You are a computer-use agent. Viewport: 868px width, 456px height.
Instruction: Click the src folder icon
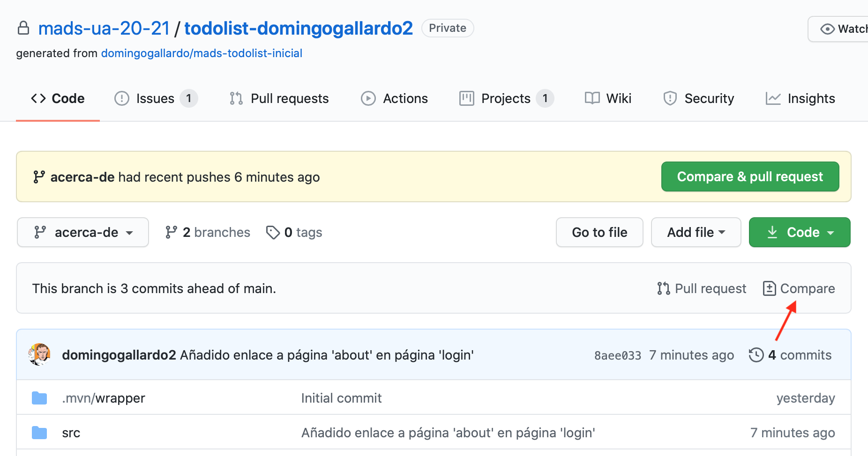coord(39,433)
